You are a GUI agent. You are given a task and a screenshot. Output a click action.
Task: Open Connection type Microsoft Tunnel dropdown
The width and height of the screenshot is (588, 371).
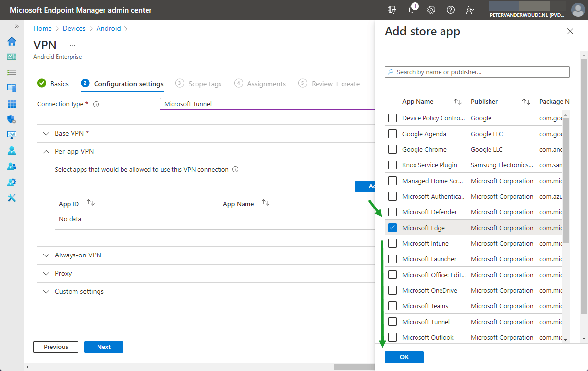[x=267, y=104]
